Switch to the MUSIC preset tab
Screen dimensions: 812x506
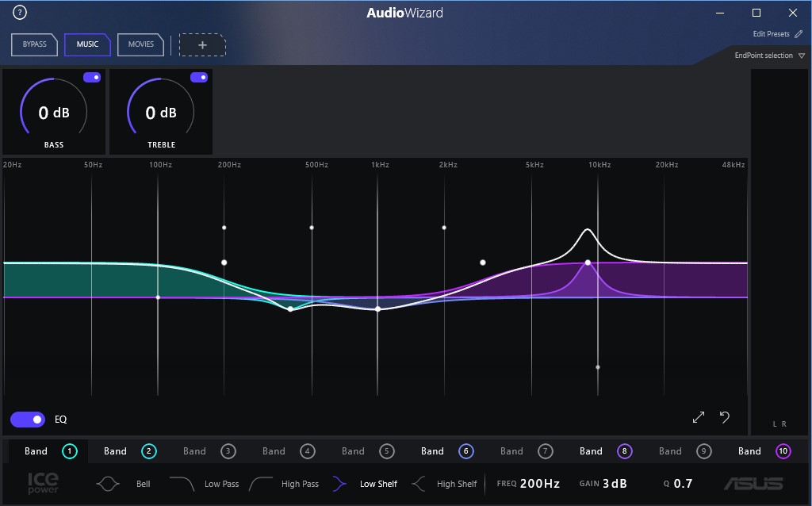[x=87, y=44]
